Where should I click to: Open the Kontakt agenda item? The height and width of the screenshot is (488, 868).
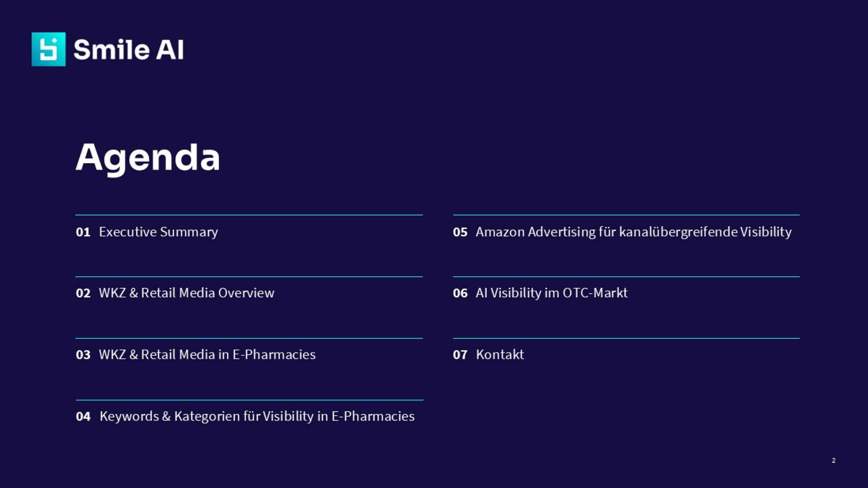(500, 355)
